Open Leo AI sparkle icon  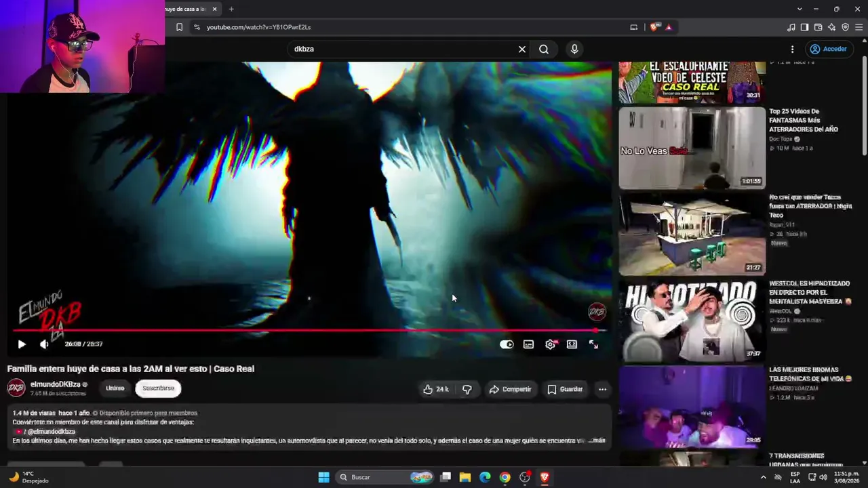click(x=831, y=27)
